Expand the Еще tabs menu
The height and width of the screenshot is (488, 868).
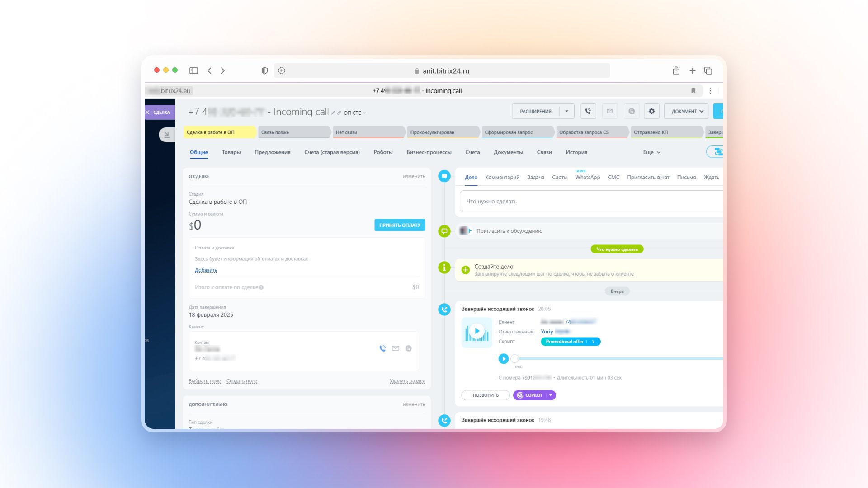651,152
